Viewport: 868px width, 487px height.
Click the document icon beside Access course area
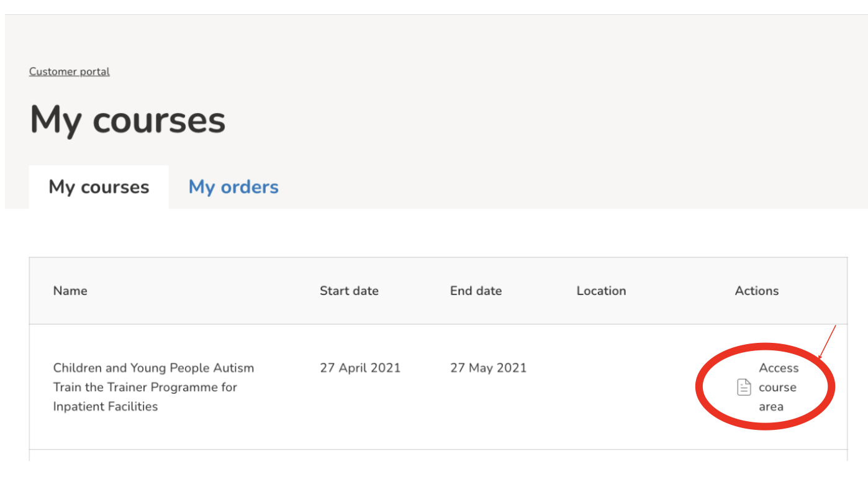pos(743,388)
